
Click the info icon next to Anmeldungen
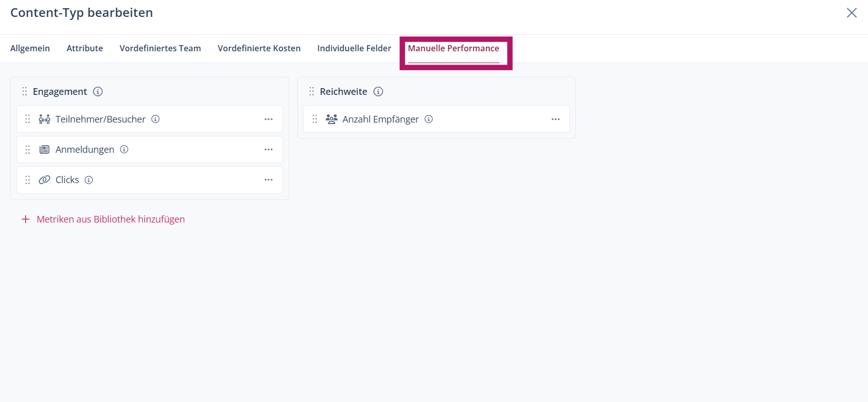124,149
